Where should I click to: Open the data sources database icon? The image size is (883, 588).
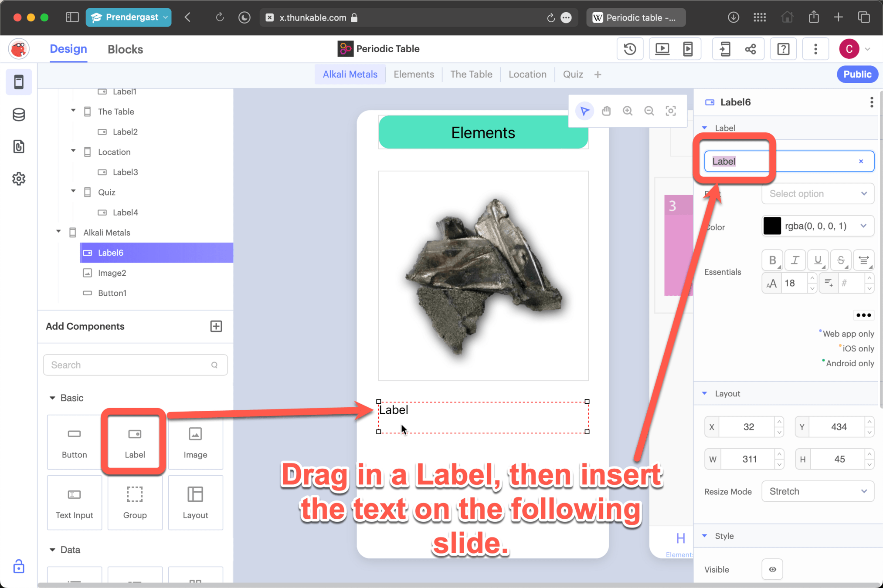(19, 115)
